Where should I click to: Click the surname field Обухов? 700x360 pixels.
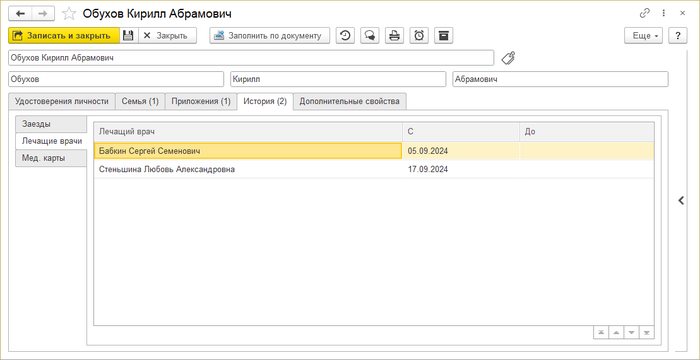pos(116,80)
